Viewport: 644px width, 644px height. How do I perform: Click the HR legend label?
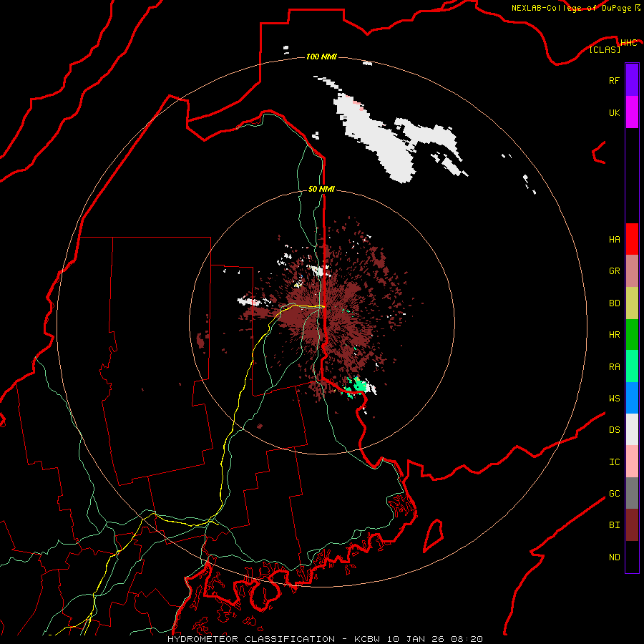(614, 335)
